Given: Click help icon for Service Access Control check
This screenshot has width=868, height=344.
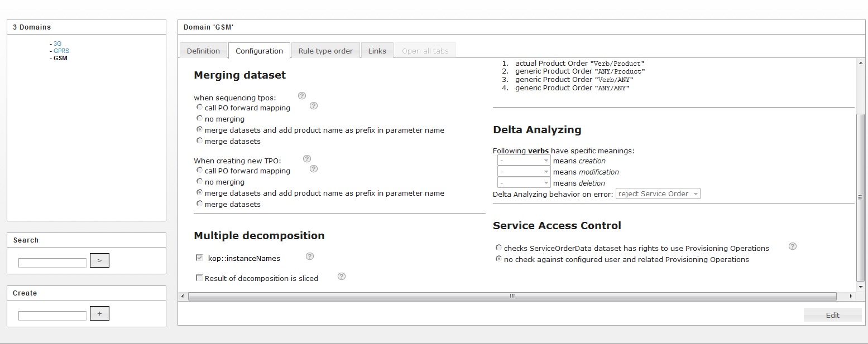Looking at the screenshot, I should point(792,246).
